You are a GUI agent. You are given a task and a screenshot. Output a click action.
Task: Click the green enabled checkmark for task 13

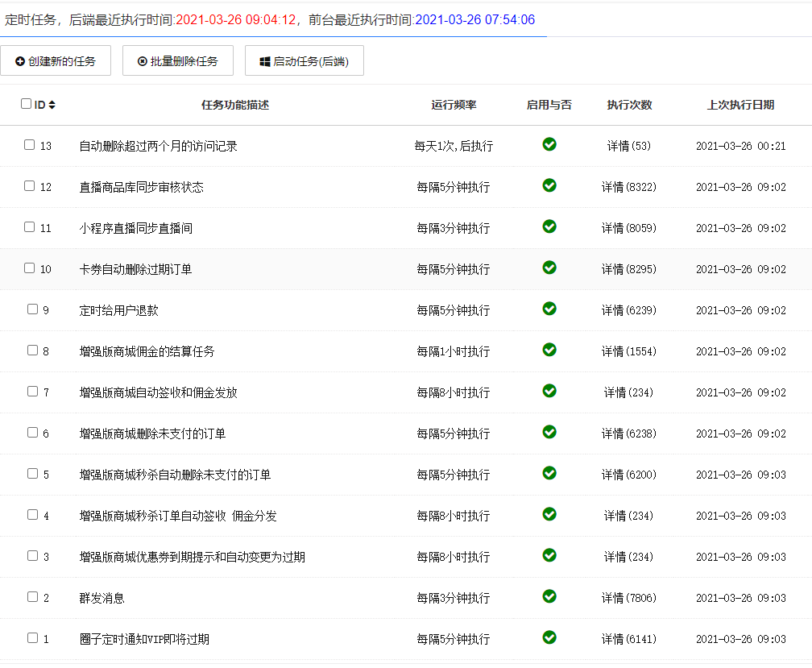click(x=549, y=144)
